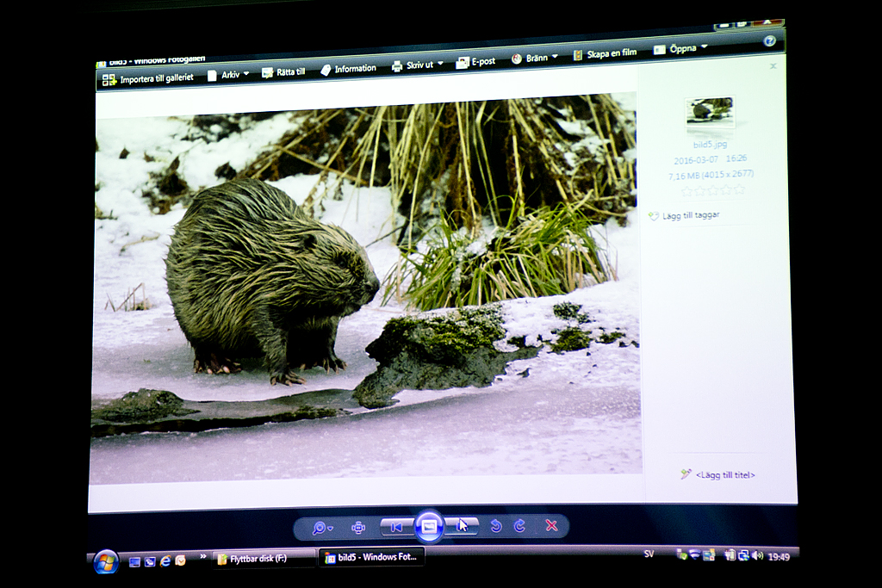Open the Rätta till editing panel
The image size is (882, 588).
(x=283, y=72)
